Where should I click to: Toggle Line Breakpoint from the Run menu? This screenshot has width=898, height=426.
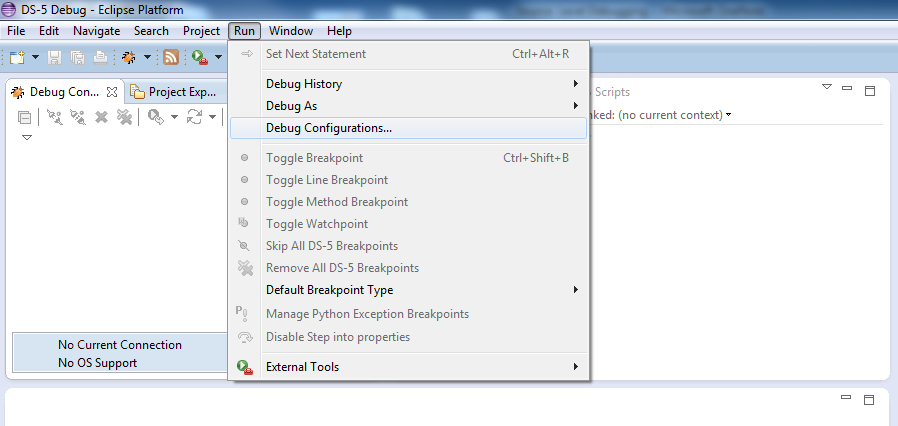[326, 180]
